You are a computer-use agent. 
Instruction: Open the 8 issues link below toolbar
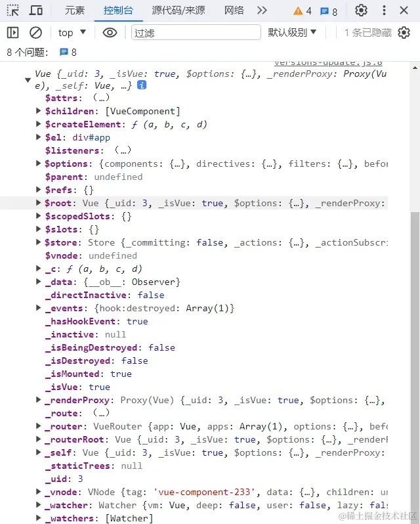click(68, 52)
